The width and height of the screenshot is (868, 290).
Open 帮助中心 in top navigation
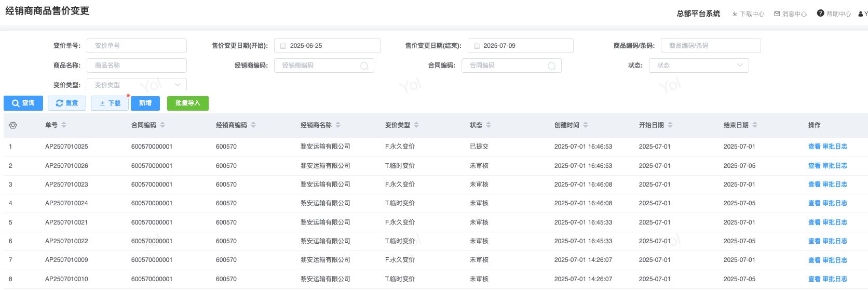[834, 14]
